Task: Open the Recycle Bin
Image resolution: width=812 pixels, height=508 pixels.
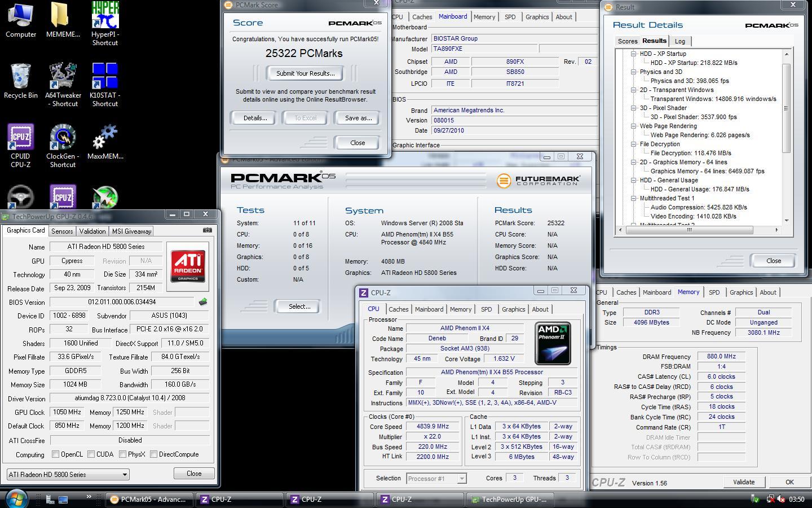Action: 21,81
